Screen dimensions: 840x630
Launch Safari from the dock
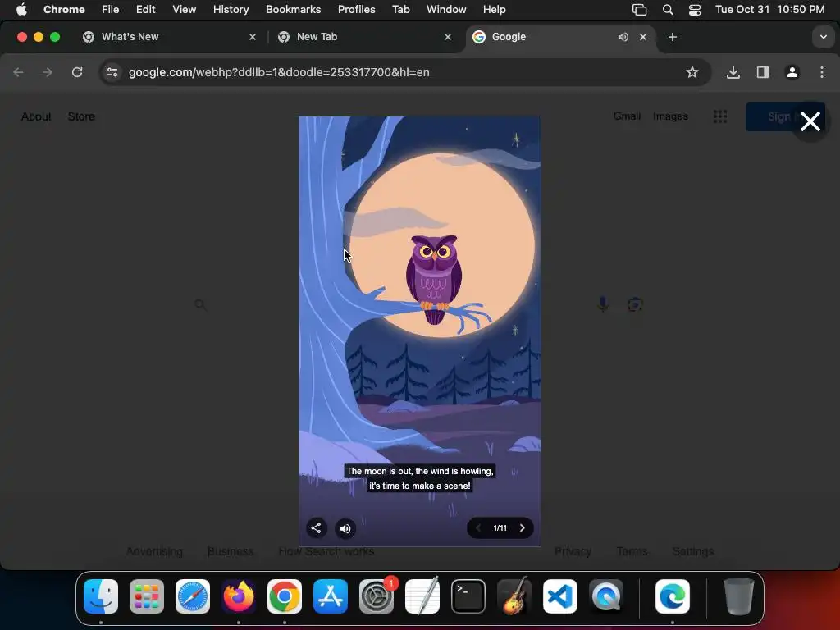(x=193, y=596)
